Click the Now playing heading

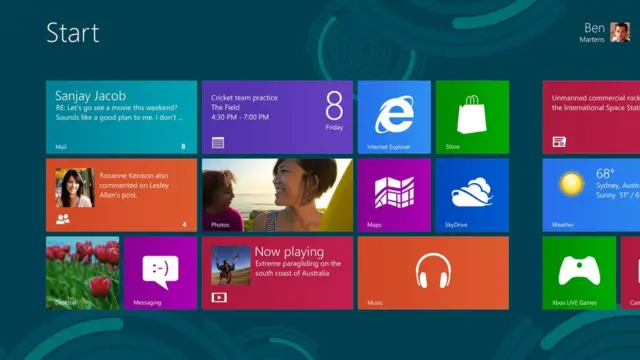[289, 252]
